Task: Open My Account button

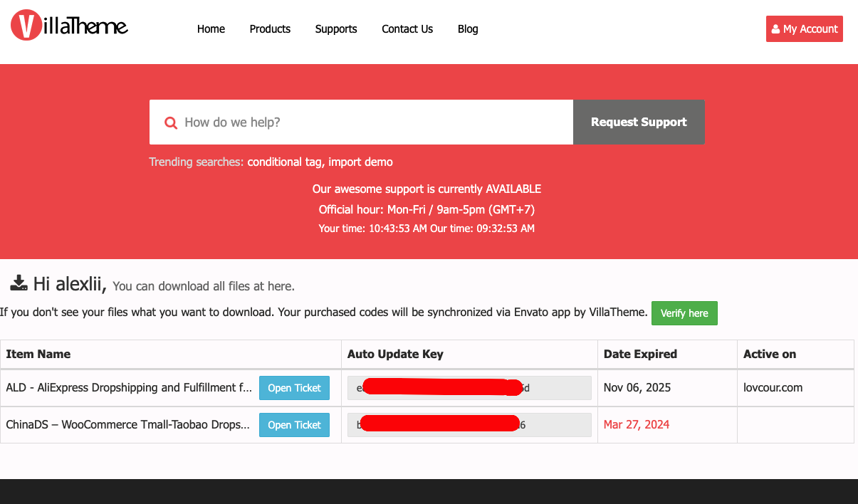Action: 805,29
